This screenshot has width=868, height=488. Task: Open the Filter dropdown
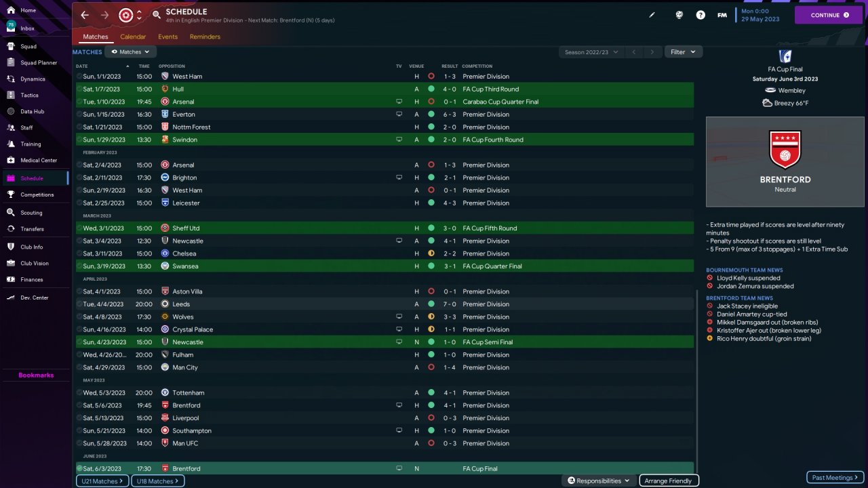683,52
